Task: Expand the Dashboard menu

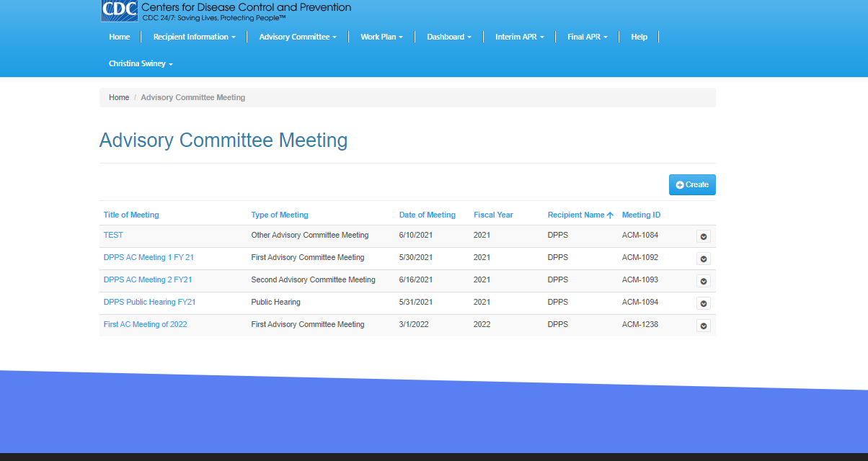Action: click(448, 37)
